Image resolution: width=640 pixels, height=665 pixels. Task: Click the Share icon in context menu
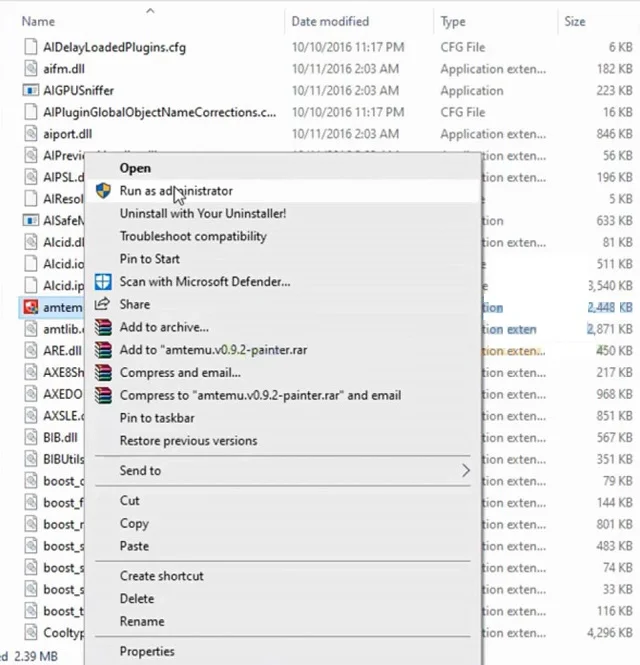pyautogui.click(x=101, y=305)
